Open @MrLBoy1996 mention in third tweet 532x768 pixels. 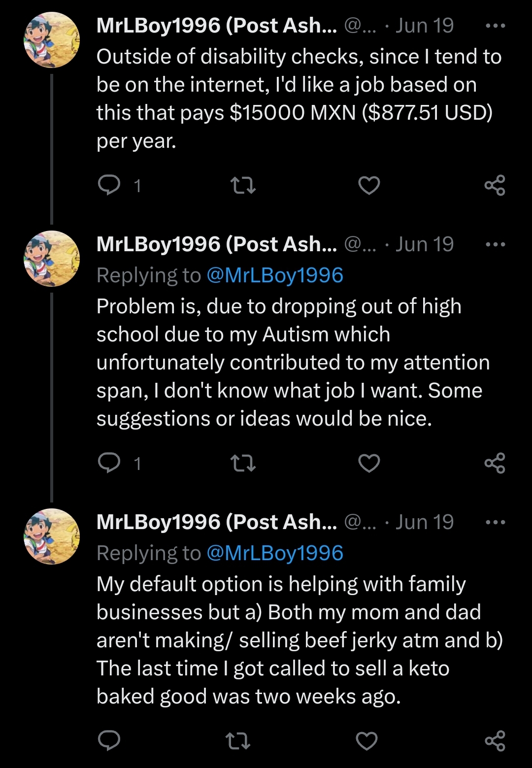point(274,553)
